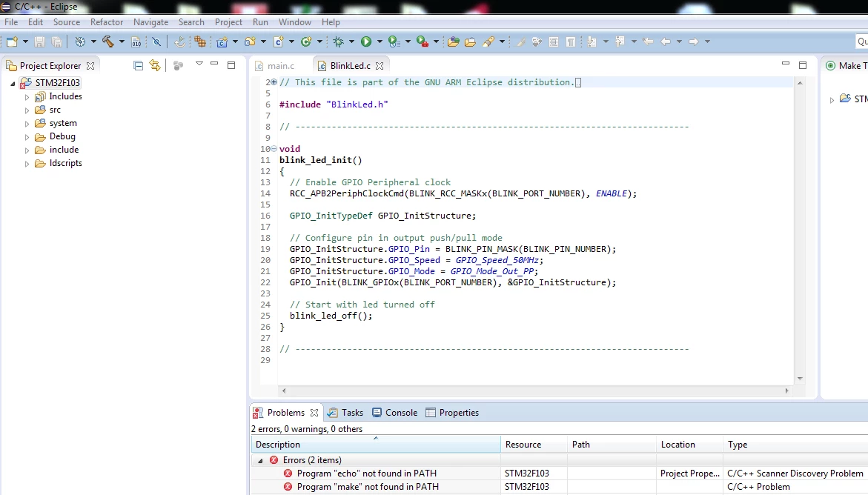The height and width of the screenshot is (495, 868).
Task: Click the New C/C++ Project icon
Action: coord(222,41)
